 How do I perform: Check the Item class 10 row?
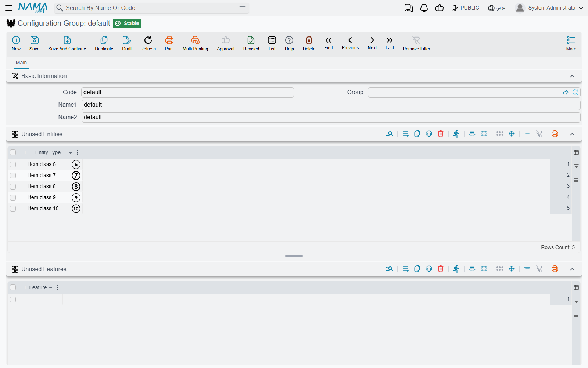13,209
